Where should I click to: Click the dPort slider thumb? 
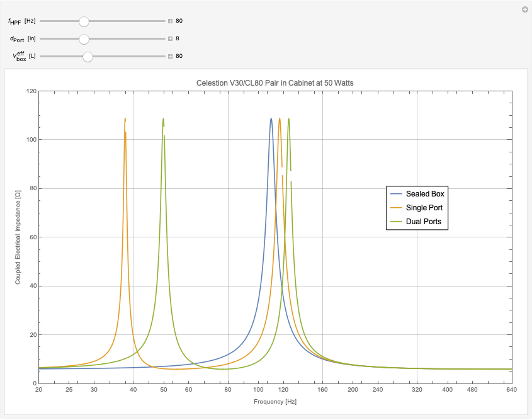click(84, 39)
